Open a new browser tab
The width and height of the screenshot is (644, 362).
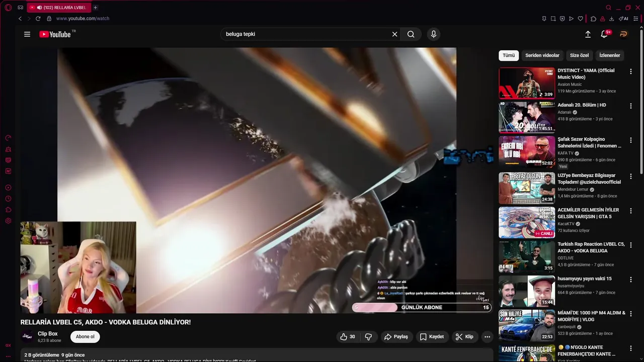click(x=95, y=8)
